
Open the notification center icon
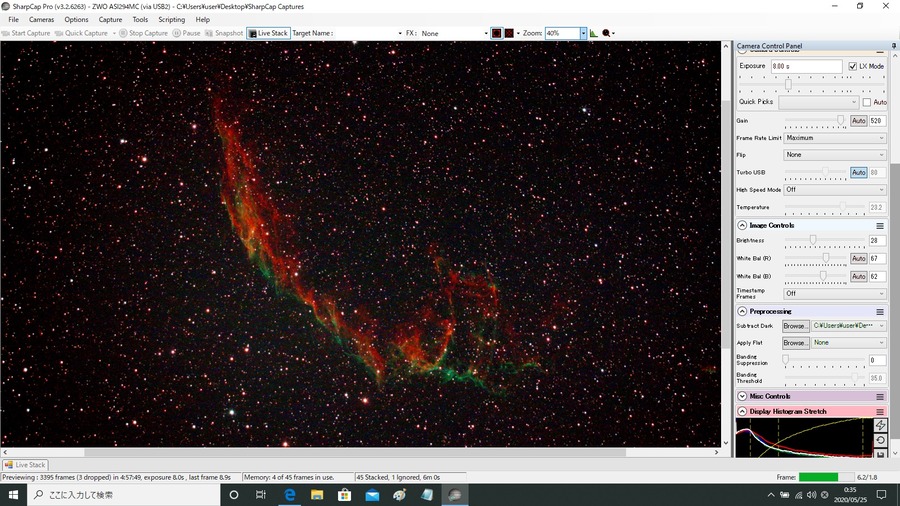[x=882, y=495]
